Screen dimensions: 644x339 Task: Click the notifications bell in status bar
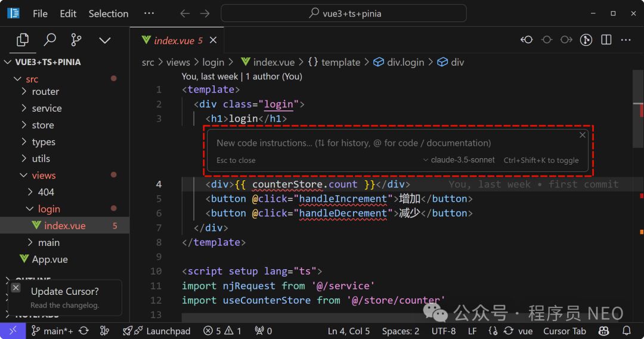pyautogui.click(x=627, y=331)
